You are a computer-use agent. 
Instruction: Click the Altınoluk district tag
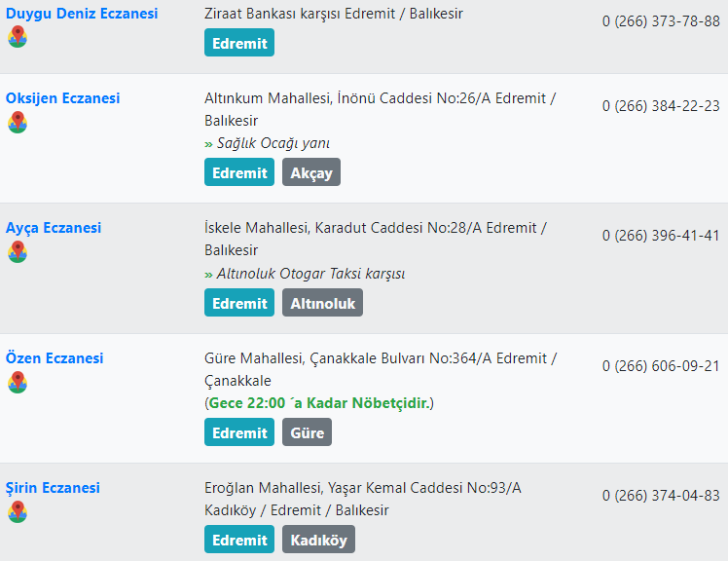click(x=323, y=303)
